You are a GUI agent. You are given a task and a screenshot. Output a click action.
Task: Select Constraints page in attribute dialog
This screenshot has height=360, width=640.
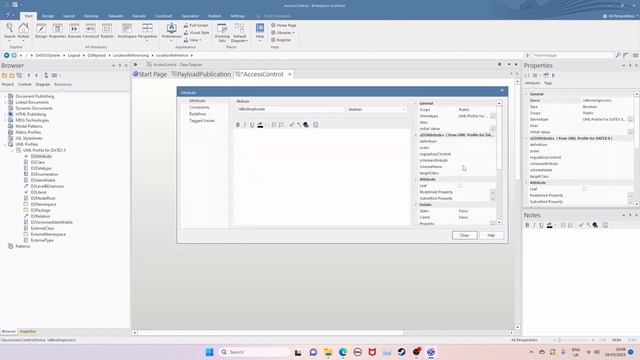coord(199,107)
